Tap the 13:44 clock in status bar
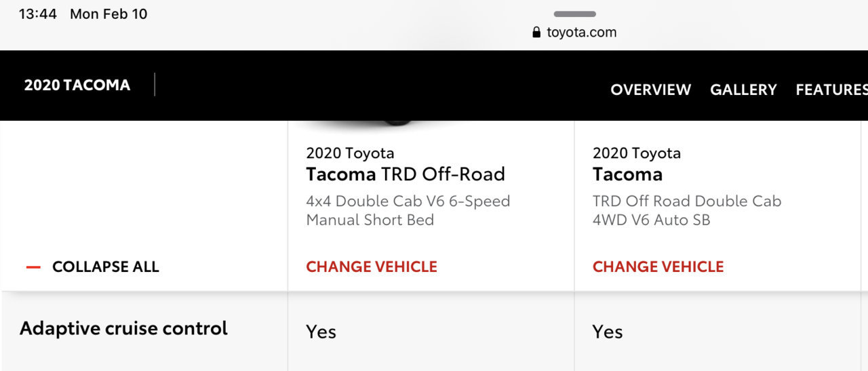 (38, 14)
